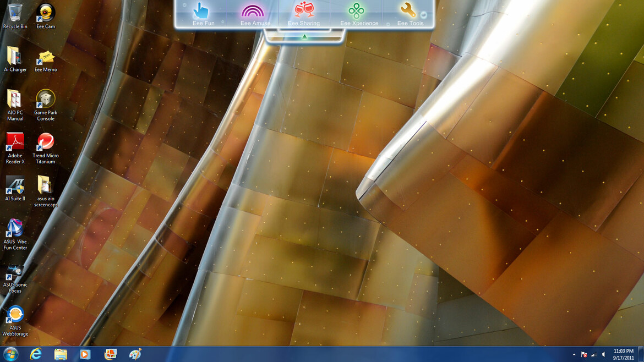Open the Start menu
The image size is (644, 362).
[x=11, y=354]
